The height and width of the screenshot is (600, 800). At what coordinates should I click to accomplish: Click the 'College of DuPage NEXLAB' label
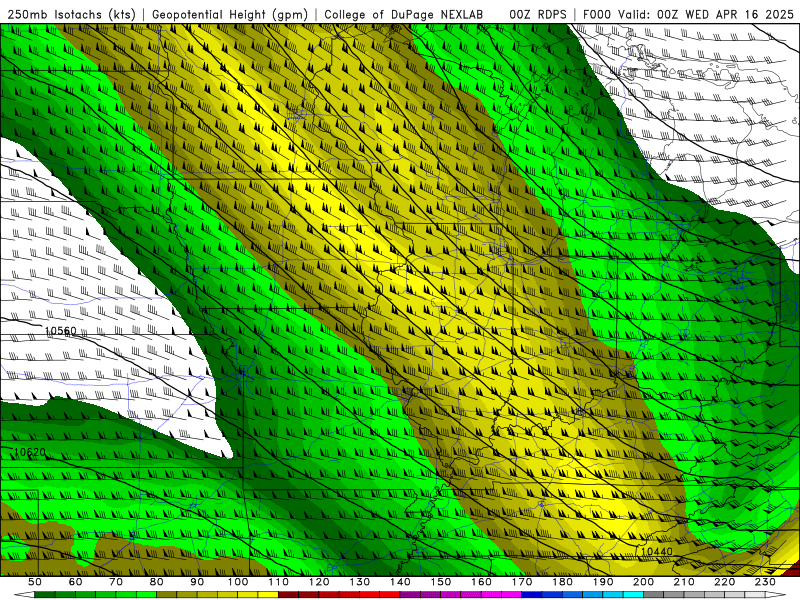tap(404, 14)
